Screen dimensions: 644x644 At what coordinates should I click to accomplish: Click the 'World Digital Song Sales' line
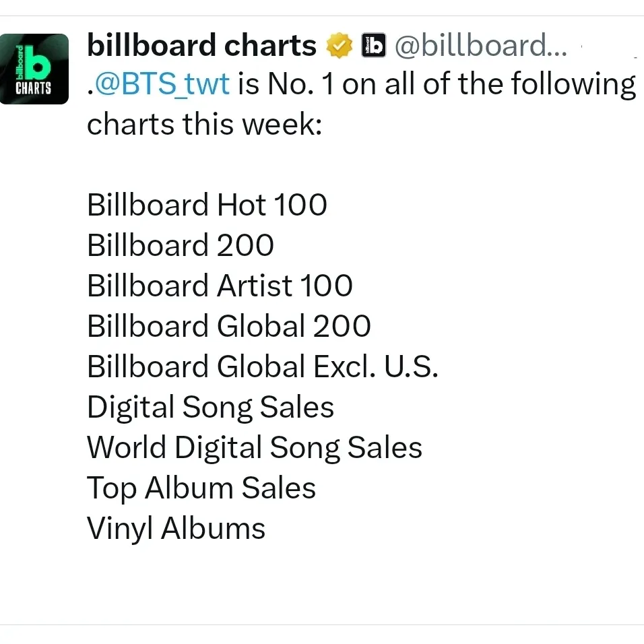(x=255, y=447)
